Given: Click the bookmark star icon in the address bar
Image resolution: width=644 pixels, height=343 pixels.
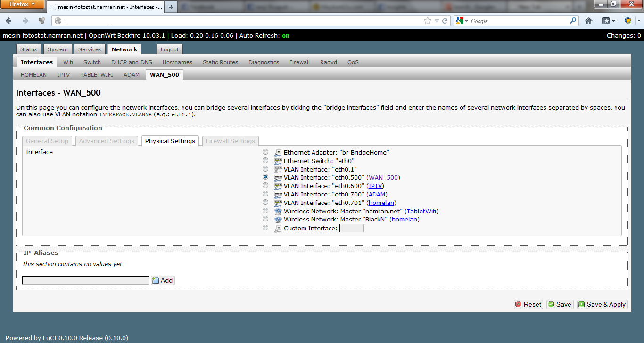Looking at the screenshot, I should pos(428,21).
